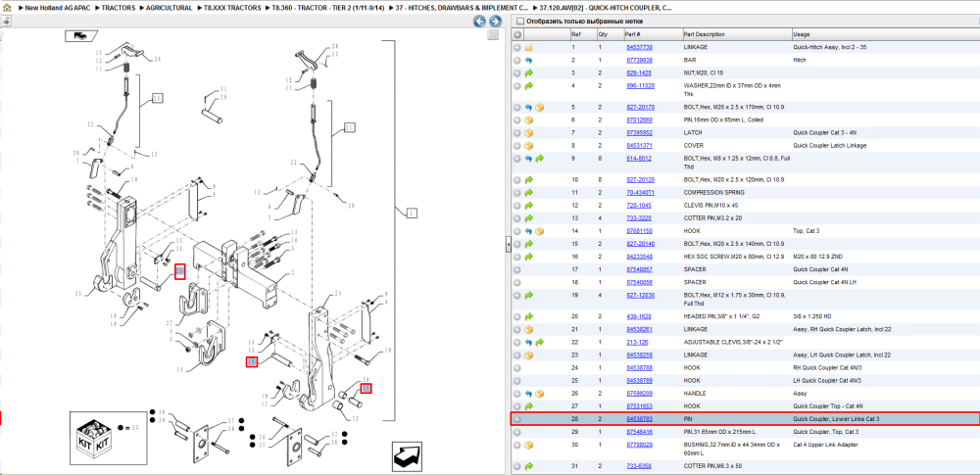980x475 pixels.
Task: Add ref 2 BAR with its plus button
Action: [516, 60]
